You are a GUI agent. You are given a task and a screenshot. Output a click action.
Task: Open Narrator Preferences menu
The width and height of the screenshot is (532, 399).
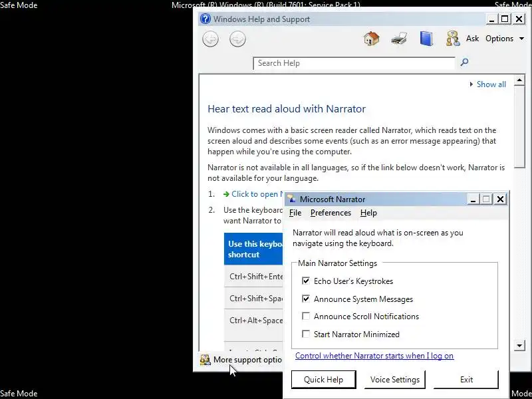click(331, 213)
